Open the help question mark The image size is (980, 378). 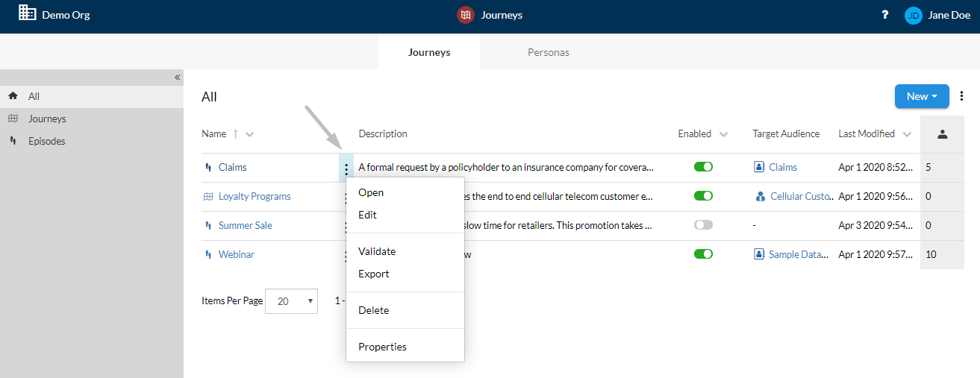point(885,14)
